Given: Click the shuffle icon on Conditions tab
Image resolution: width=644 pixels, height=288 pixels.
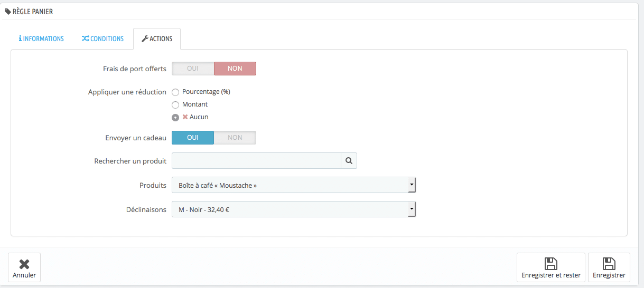Looking at the screenshot, I should pos(85,39).
